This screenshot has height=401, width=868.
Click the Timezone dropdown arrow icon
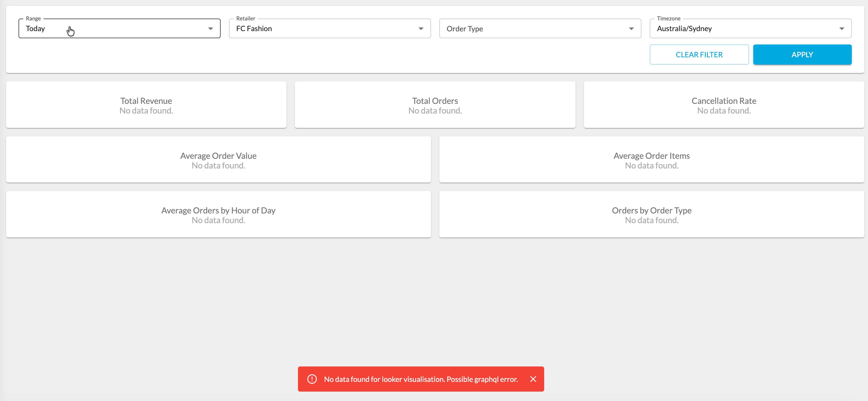[841, 29]
